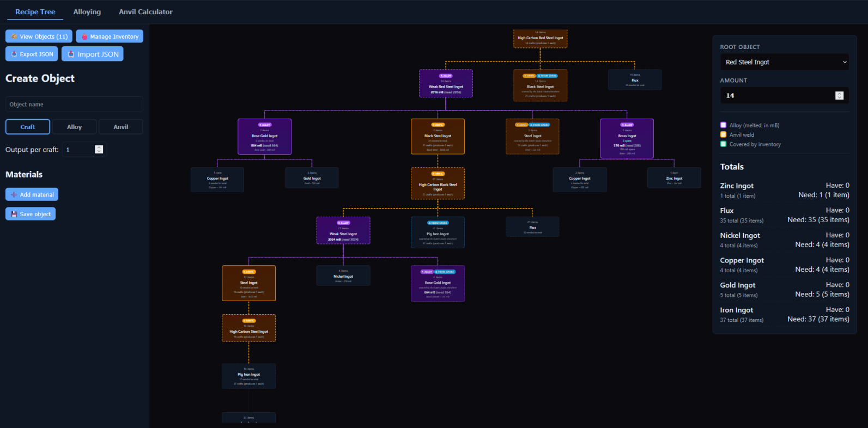Click Zinc Ingot in the Totals list
The height and width of the screenshot is (428, 868).
click(737, 186)
